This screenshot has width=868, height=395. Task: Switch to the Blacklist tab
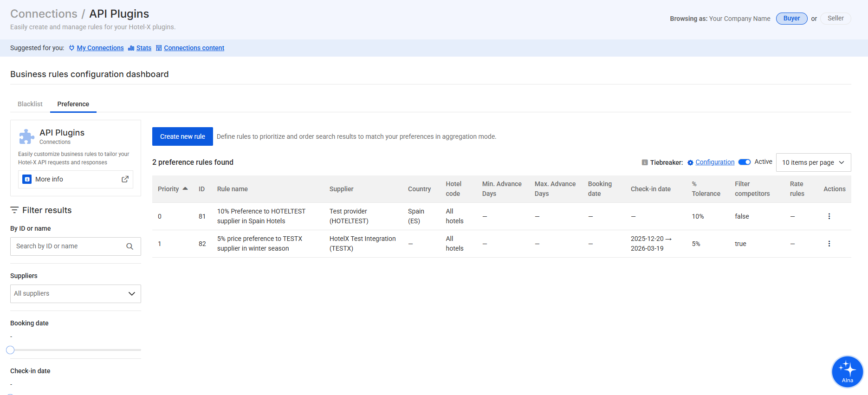click(x=30, y=104)
